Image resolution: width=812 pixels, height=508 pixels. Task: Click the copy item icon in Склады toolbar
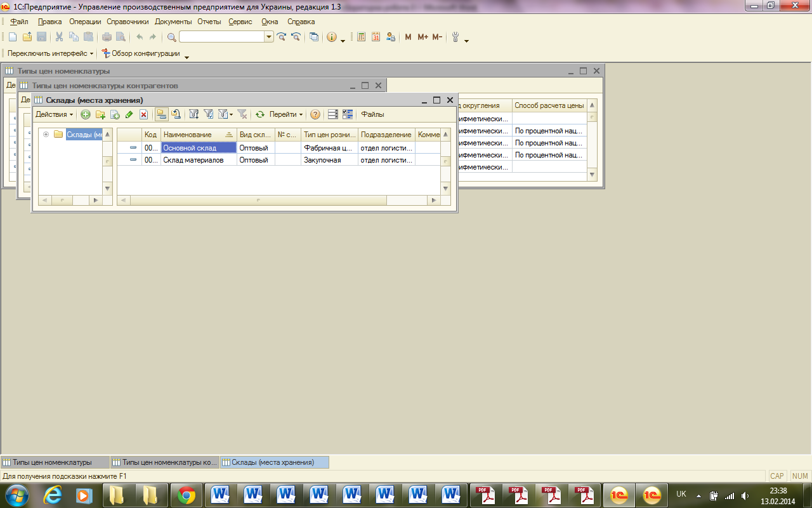tap(115, 114)
